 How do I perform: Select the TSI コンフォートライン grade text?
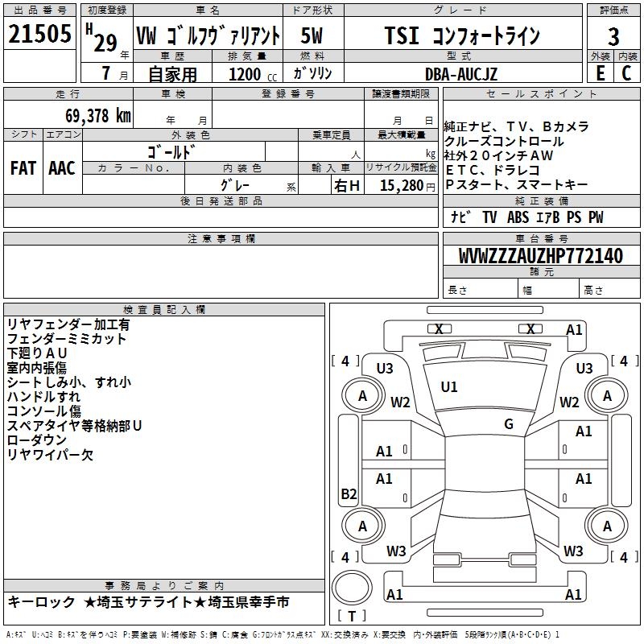(x=460, y=36)
